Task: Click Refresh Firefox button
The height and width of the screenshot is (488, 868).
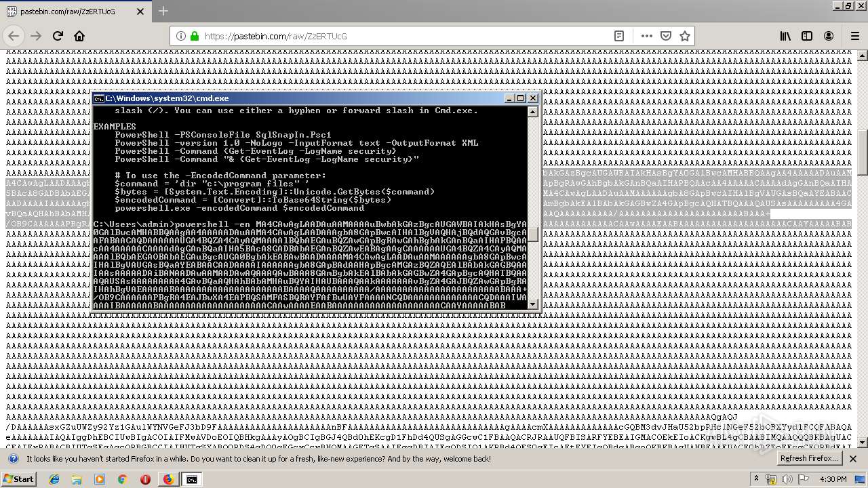Action: (810, 459)
